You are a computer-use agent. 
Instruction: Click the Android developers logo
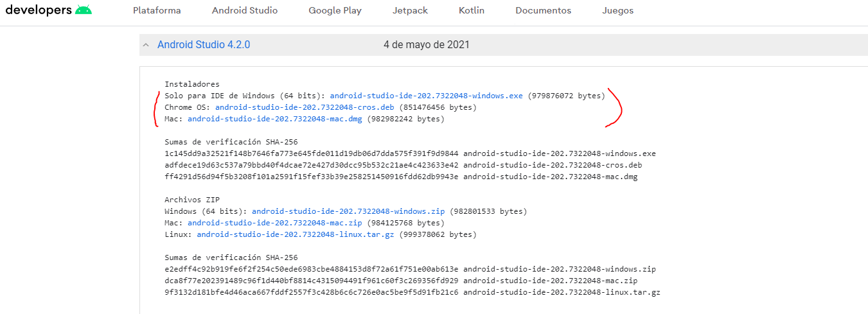click(48, 10)
